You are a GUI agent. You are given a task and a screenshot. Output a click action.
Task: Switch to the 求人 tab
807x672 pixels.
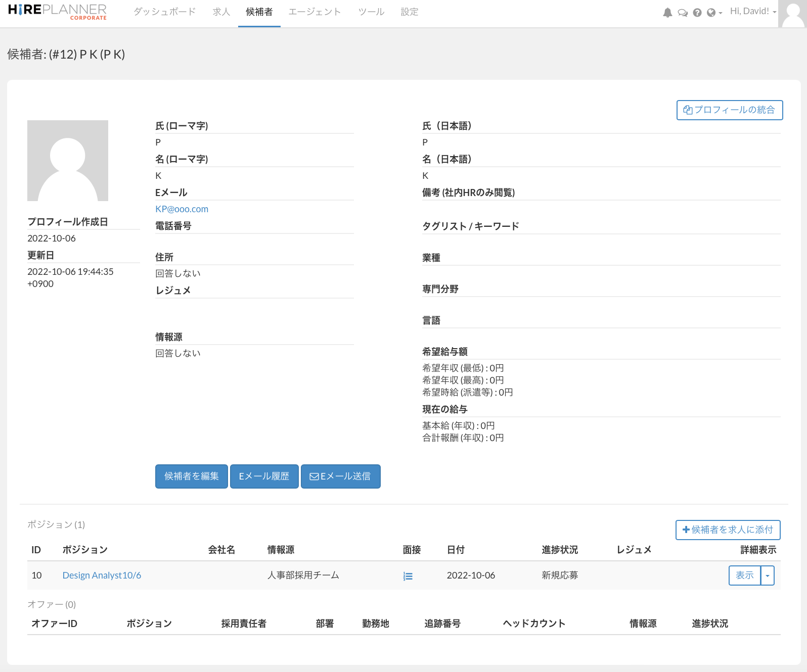(x=221, y=12)
